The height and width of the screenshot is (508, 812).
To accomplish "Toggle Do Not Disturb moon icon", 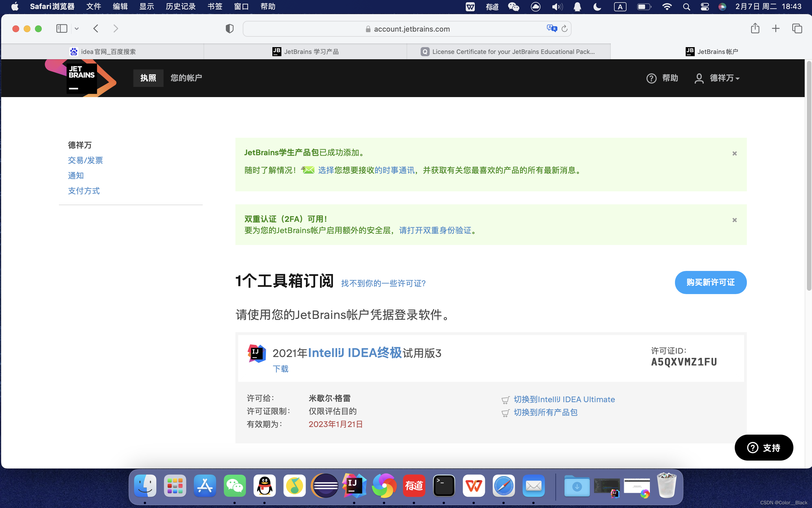I will click(597, 6).
